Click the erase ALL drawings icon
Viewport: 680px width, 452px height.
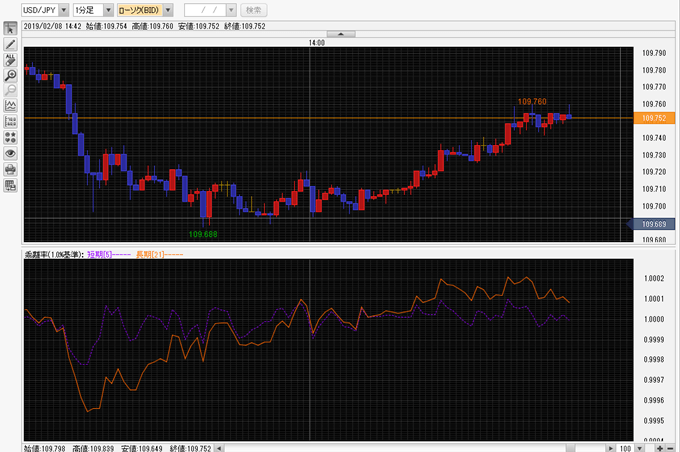[10, 60]
